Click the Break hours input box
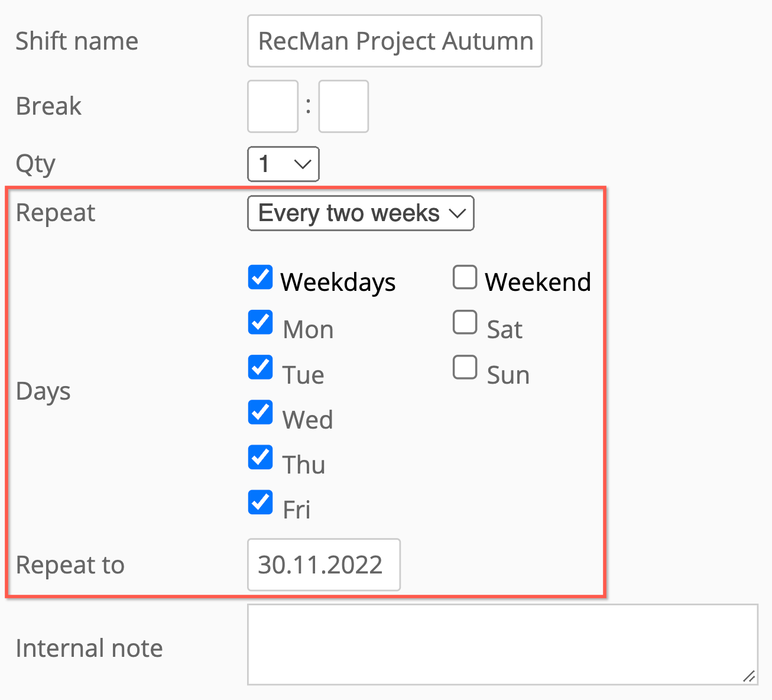Screen dimensions: 772x700 tap(273, 106)
